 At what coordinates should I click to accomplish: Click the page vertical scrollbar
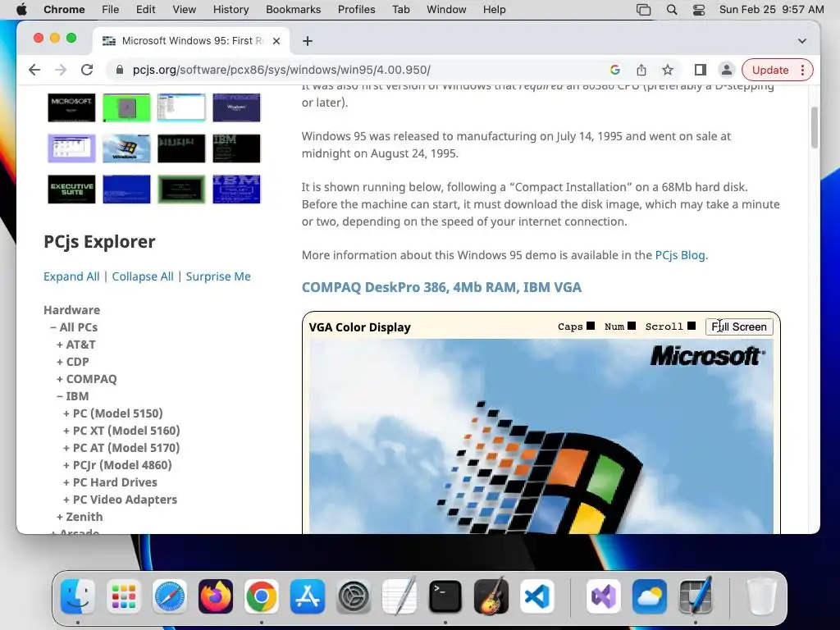tap(815, 127)
